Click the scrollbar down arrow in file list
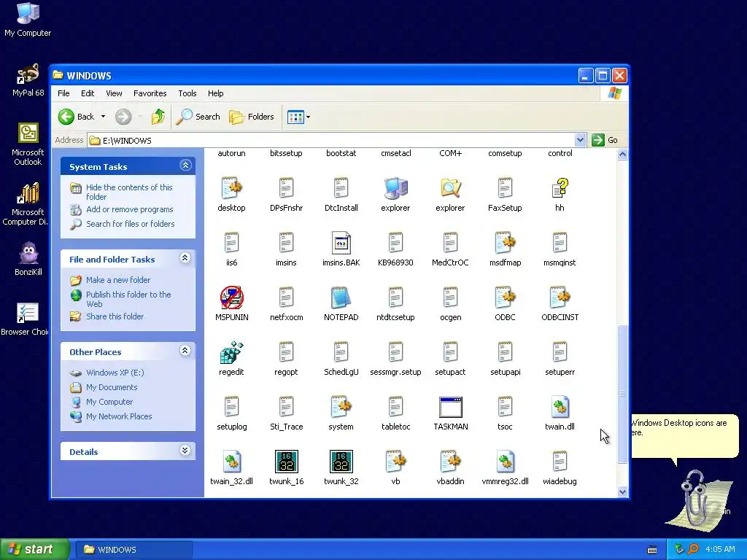The width and height of the screenshot is (747, 560). [x=623, y=492]
